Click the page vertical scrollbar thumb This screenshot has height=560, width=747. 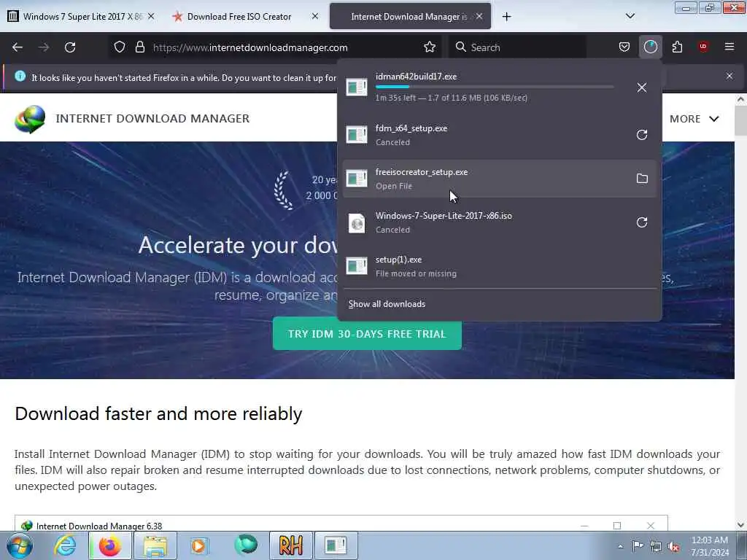[740, 121]
